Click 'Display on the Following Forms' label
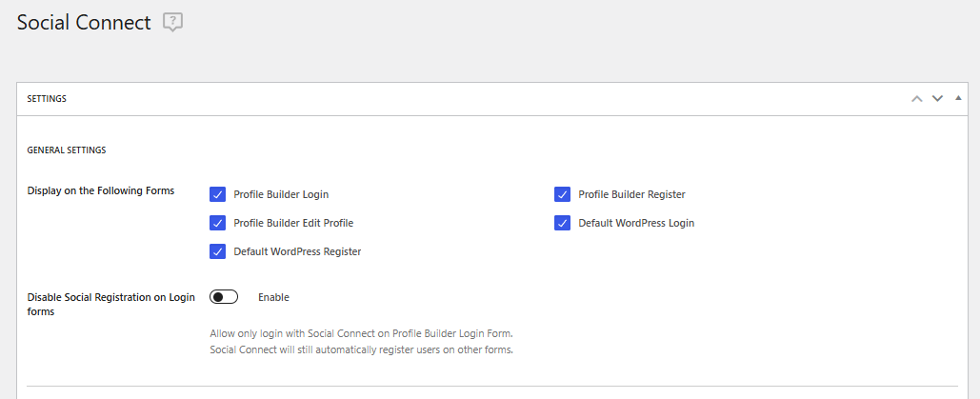The width and height of the screenshot is (980, 399). coord(101,190)
